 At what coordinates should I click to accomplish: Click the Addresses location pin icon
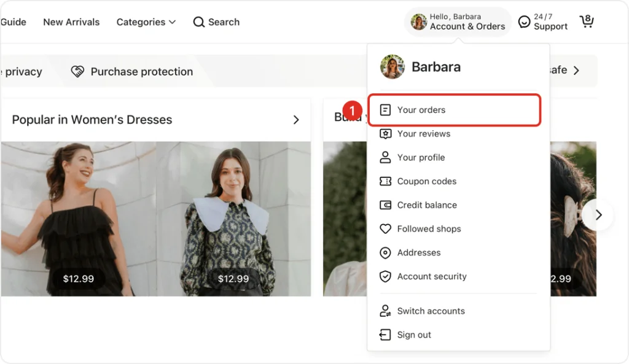tap(385, 253)
